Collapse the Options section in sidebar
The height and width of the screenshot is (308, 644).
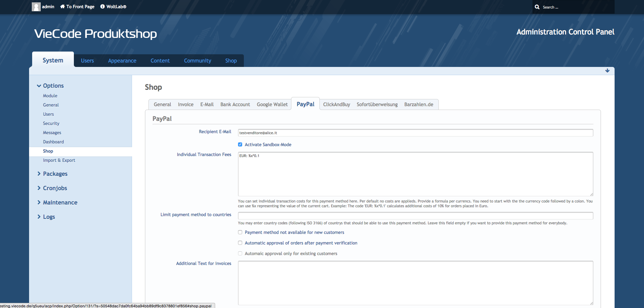click(39, 86)
